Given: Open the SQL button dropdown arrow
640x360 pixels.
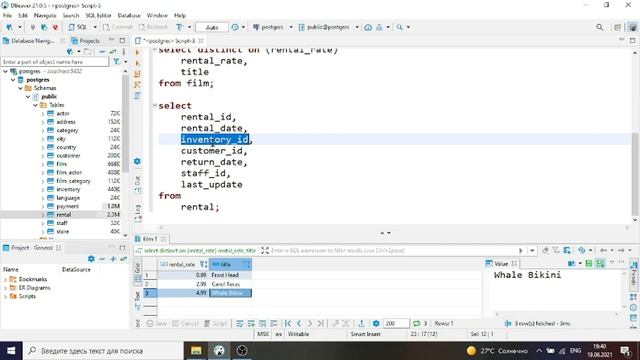Looking at the screenshot, I should pos(95,27).
